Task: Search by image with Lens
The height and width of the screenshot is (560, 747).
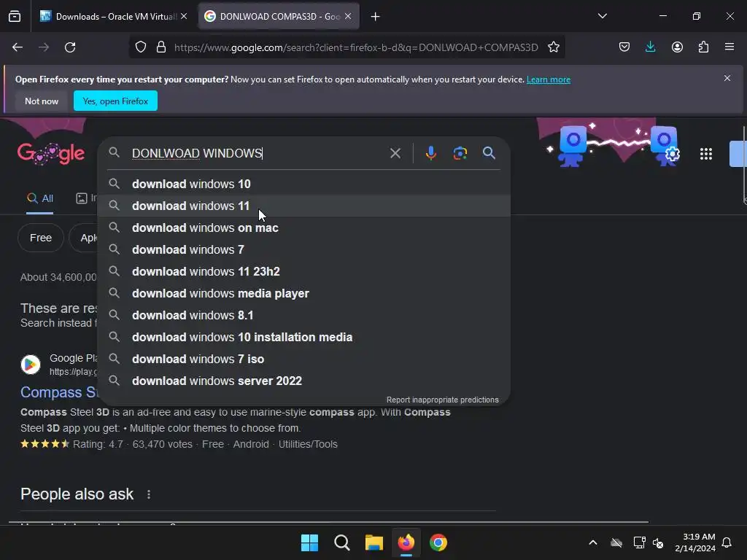Action: click(460, 153)
